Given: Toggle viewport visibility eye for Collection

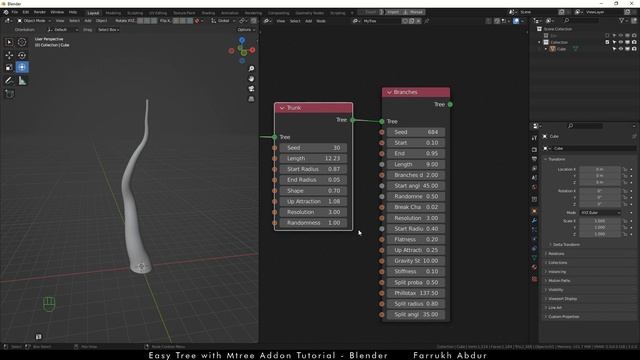Looking at the screenshot, I should coord(621,42).
